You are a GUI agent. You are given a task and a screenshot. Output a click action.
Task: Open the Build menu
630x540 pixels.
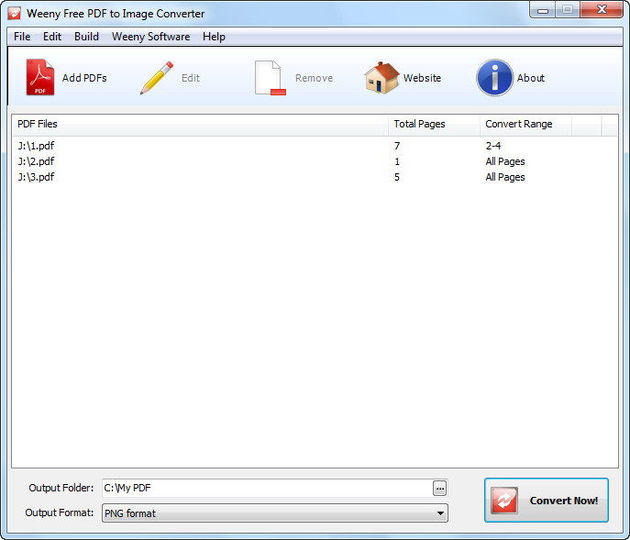87,37
